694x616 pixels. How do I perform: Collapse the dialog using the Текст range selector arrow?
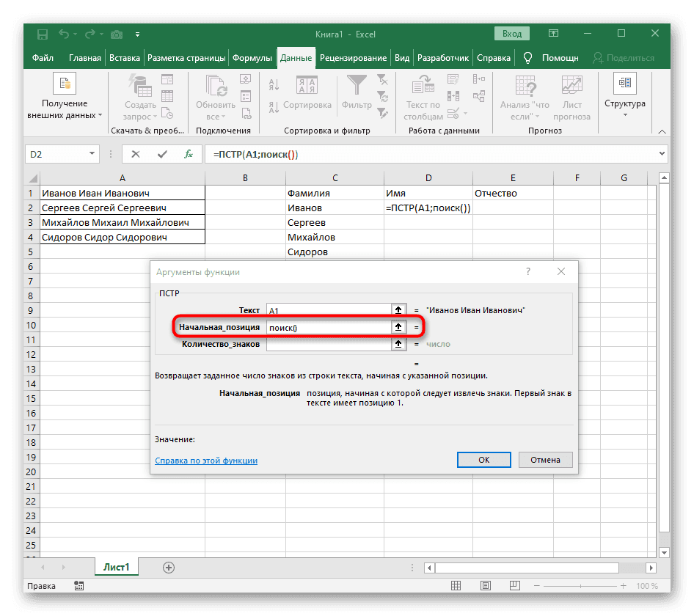[398, 309]
